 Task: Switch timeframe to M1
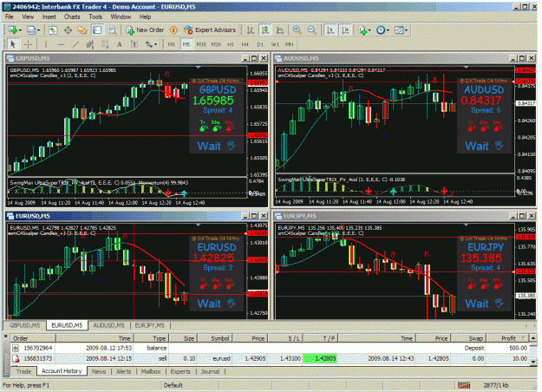172,44
